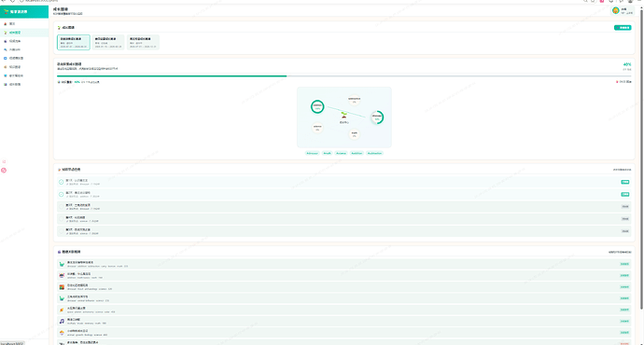
Task: Click the red badge on the last content row
Action: pos(624,344)
